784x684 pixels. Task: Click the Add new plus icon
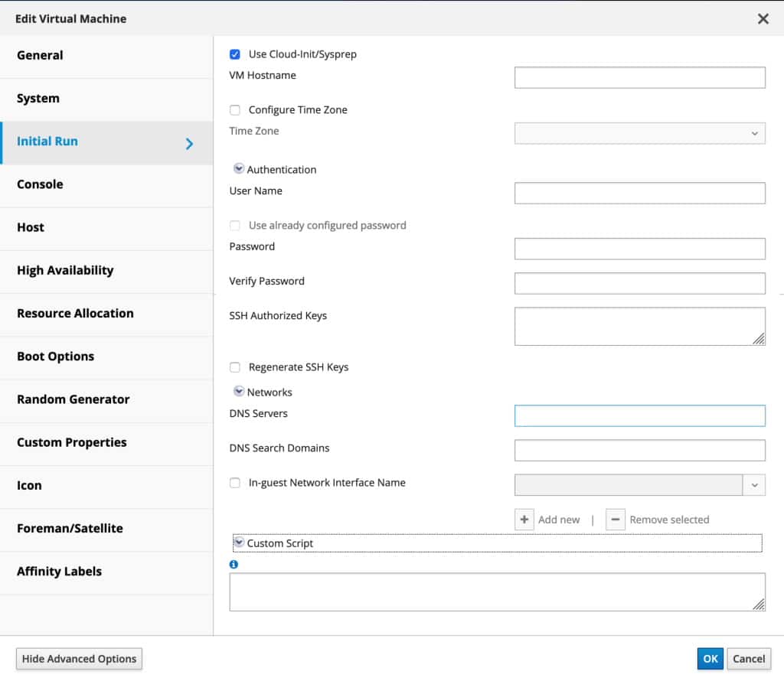pyautogui.click(x=524, y=519)
